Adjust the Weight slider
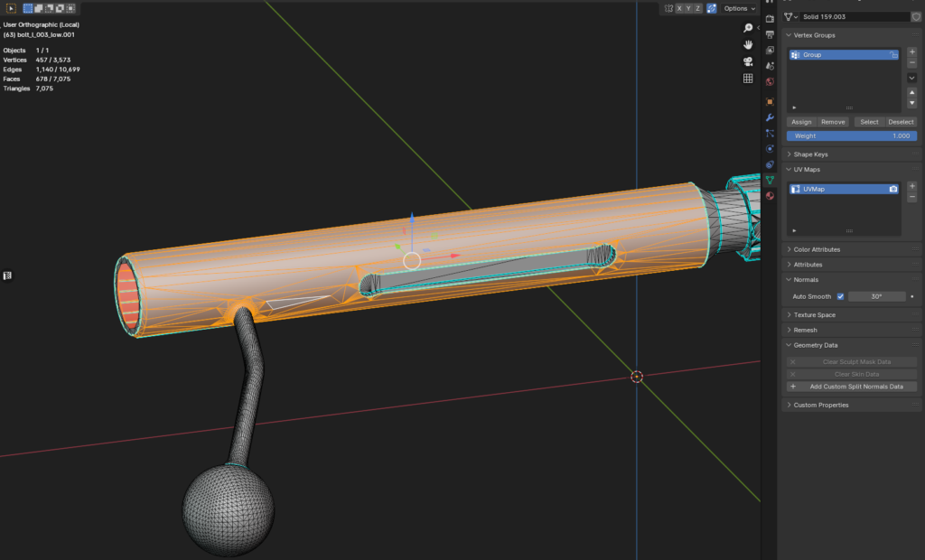This screenshot has height=560, width=925. coord(852,135)
